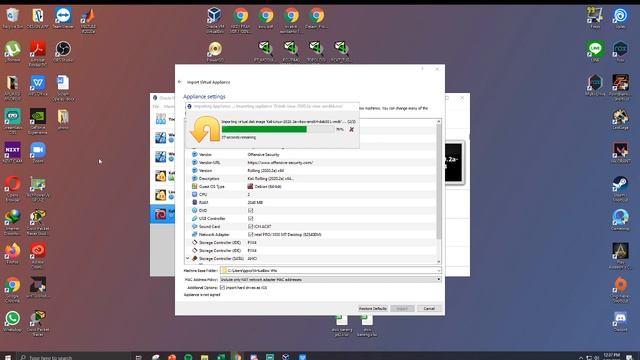Click the Network Adapter row icon
The width and height of the screenshot is (640, 360).
(x=195, y=234)
